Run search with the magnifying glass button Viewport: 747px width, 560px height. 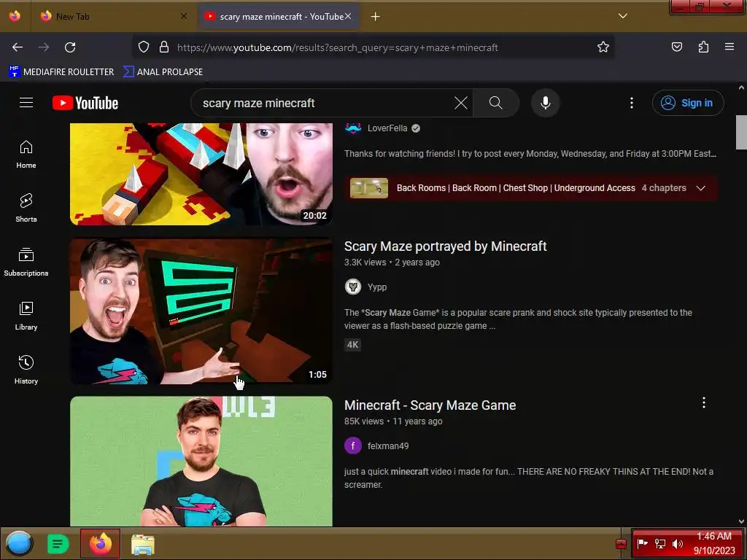pyautogui.click(x=496, y=103)
